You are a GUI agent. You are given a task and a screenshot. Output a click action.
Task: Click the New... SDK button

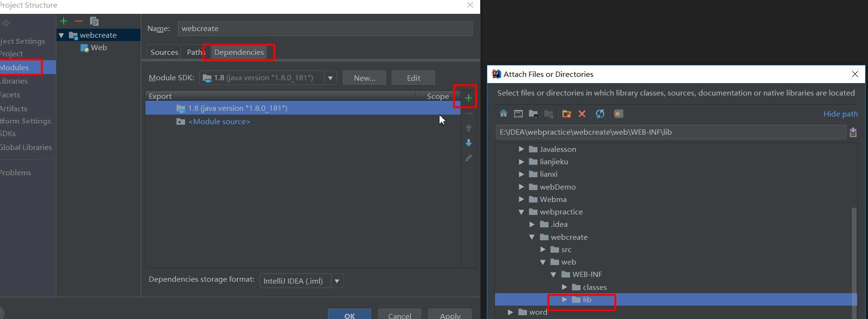(x=364, y=78)
